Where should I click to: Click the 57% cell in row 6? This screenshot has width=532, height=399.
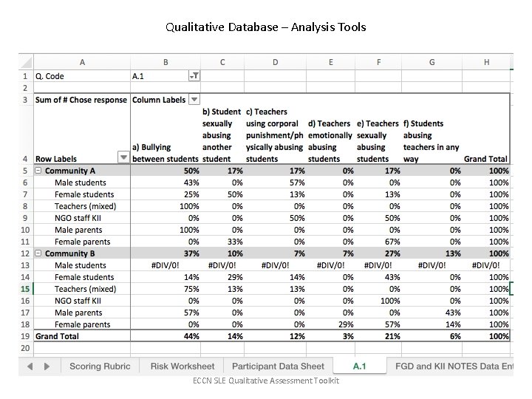[275, 183]
